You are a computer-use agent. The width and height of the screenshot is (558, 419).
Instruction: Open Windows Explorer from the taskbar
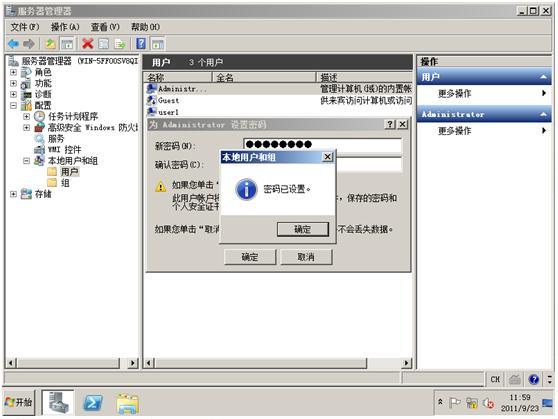[x=127, y=403]
